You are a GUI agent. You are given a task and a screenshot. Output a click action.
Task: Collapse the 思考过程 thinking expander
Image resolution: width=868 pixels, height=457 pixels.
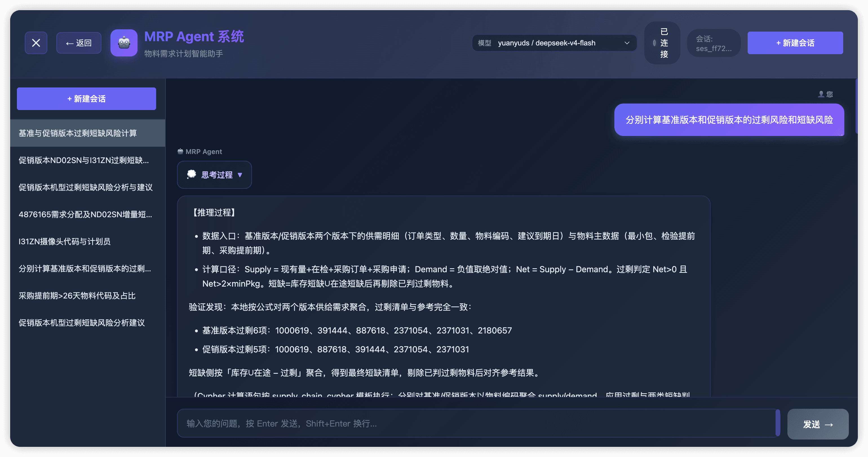(214, 175)
